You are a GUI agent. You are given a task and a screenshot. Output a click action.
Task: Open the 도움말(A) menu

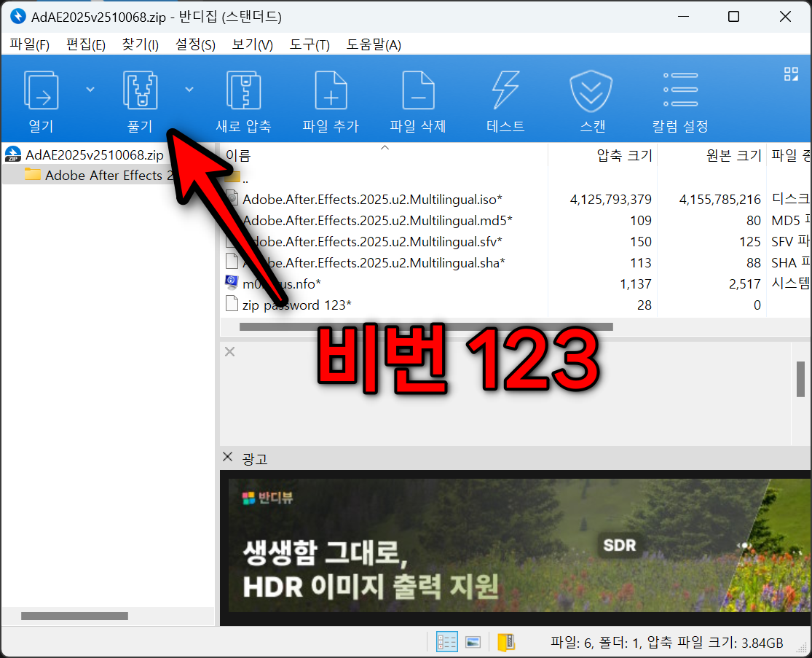tap(374, 45)
